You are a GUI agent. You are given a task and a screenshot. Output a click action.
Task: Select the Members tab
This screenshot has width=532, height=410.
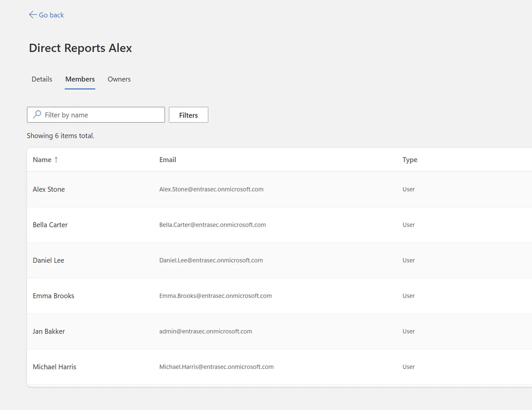pyautogui.click(x=80, y=79)
